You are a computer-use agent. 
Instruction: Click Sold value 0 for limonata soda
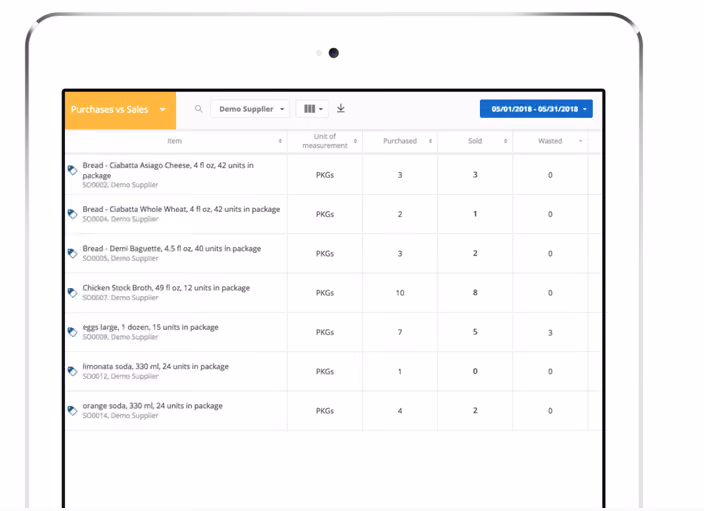(475, 371)
